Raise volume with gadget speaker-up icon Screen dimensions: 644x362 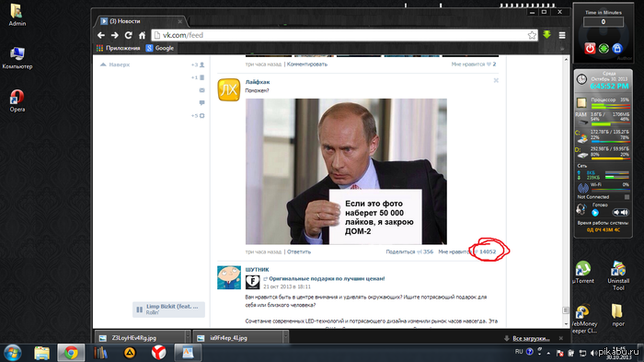pos(625,212)
